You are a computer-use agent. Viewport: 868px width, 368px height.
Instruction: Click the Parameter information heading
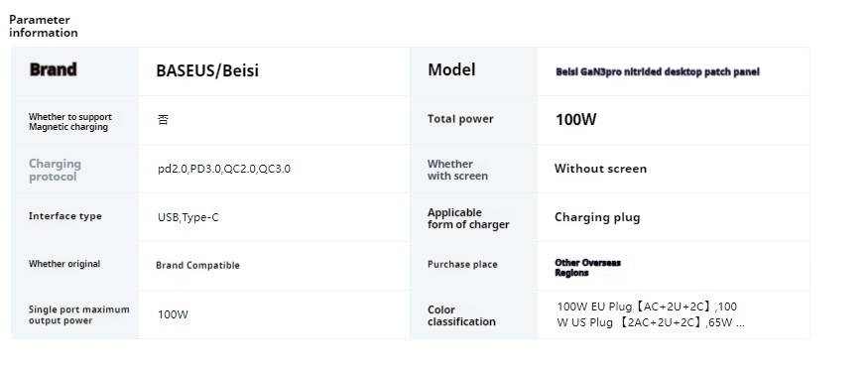coord(44,26)
